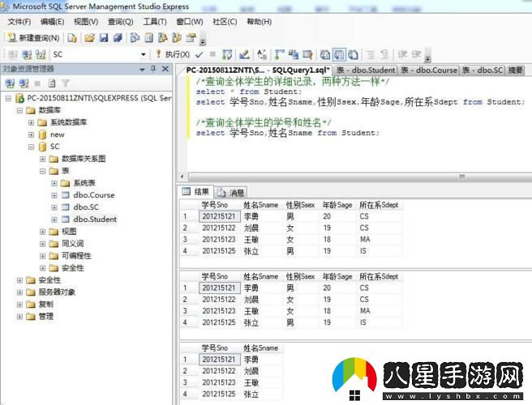This screenshot has width=532, height=405.
Task: Select the dbo.Student table in the tree
Action: pos(95,220)
